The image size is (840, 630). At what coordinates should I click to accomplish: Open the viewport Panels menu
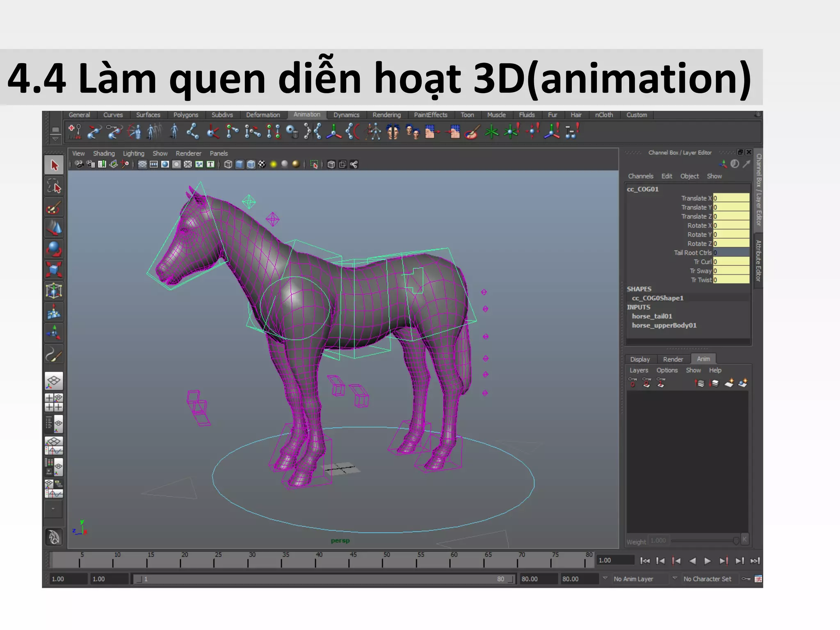coord(219,153)
